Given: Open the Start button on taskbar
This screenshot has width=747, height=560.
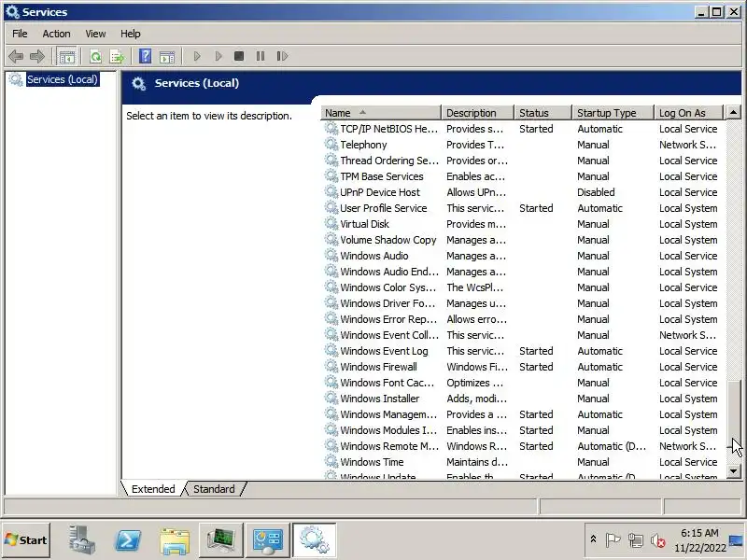Looking at the screenshot, I should click(x=26, y=540).
